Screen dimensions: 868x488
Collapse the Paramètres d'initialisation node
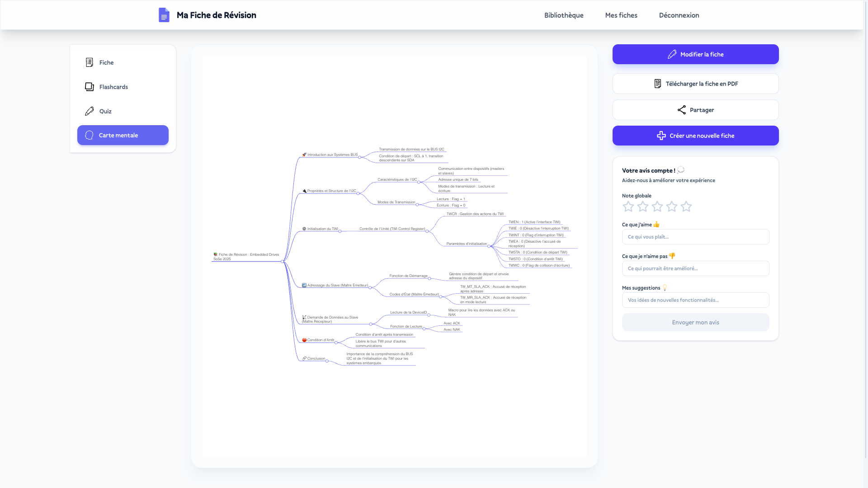click(x=489, y=246)
